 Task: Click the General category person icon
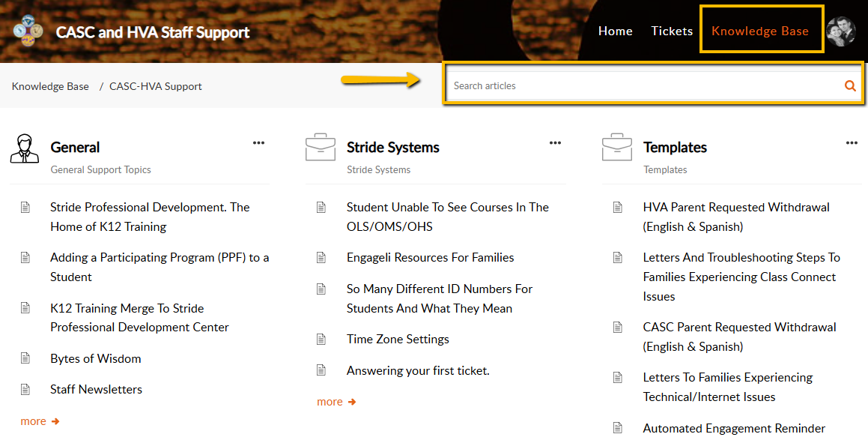[x=25, y=148]
